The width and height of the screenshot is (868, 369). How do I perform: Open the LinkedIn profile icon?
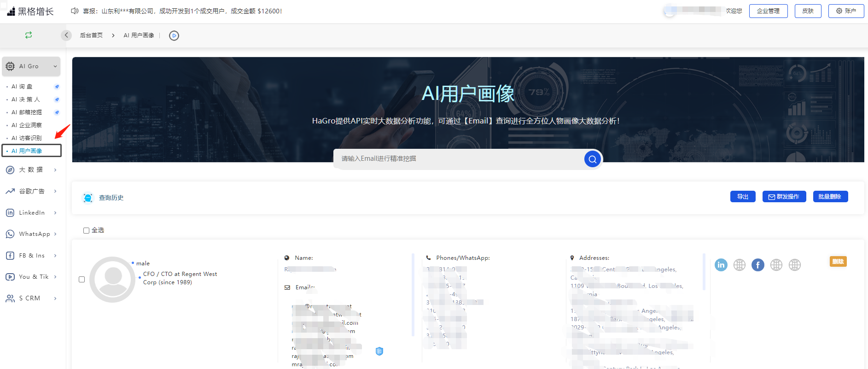click(x=721, y=265)
